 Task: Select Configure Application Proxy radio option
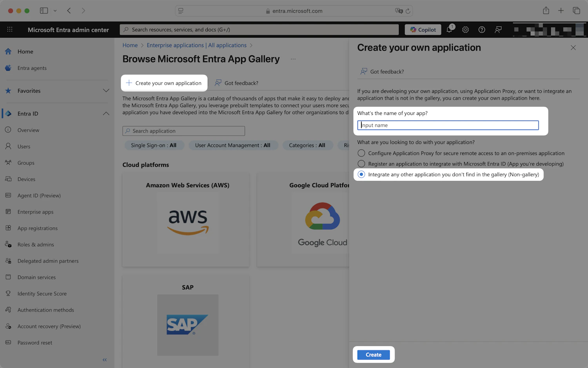[361, 153]
